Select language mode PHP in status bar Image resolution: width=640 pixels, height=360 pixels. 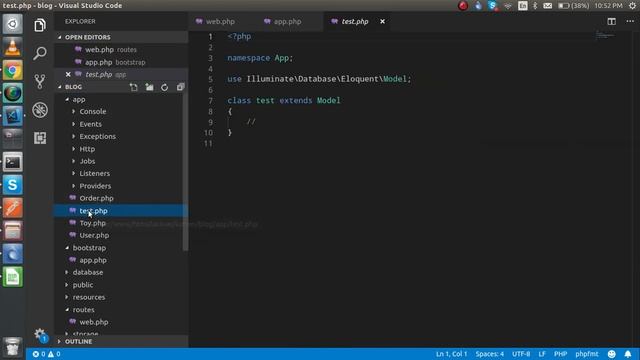[x=560, y=354]
